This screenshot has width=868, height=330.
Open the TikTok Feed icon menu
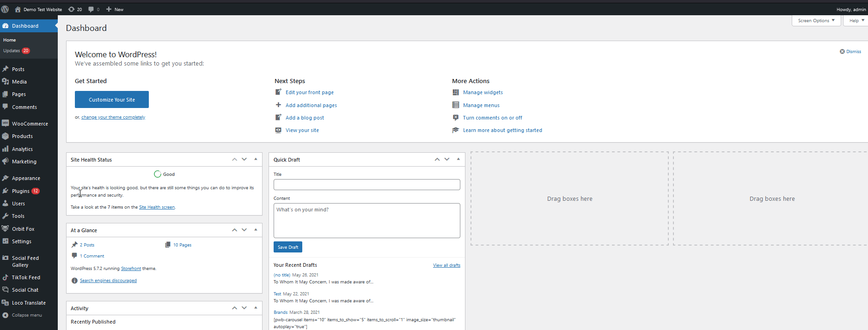tap(6, 277)
